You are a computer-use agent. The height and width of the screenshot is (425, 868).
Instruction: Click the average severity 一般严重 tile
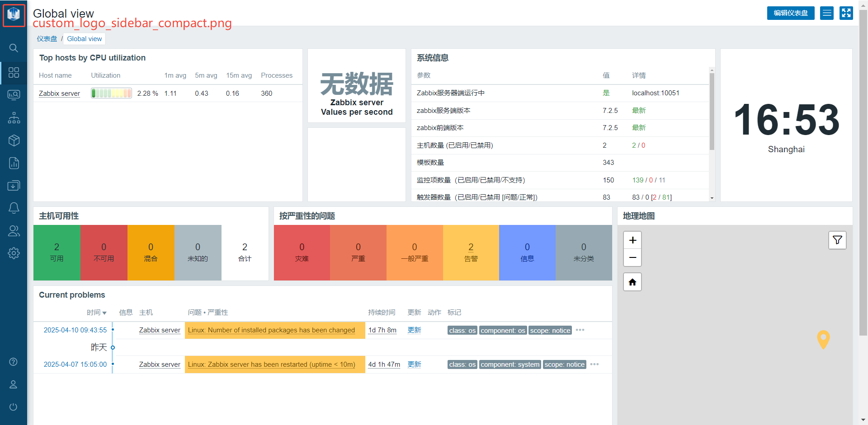click(415, 252)
